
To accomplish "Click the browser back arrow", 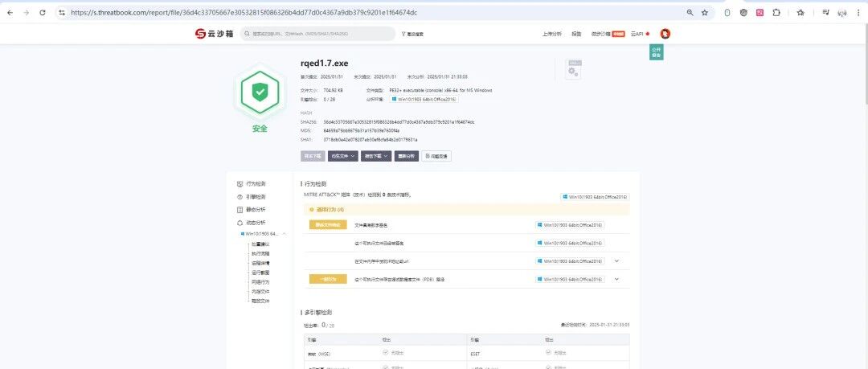I will (10, 12).
